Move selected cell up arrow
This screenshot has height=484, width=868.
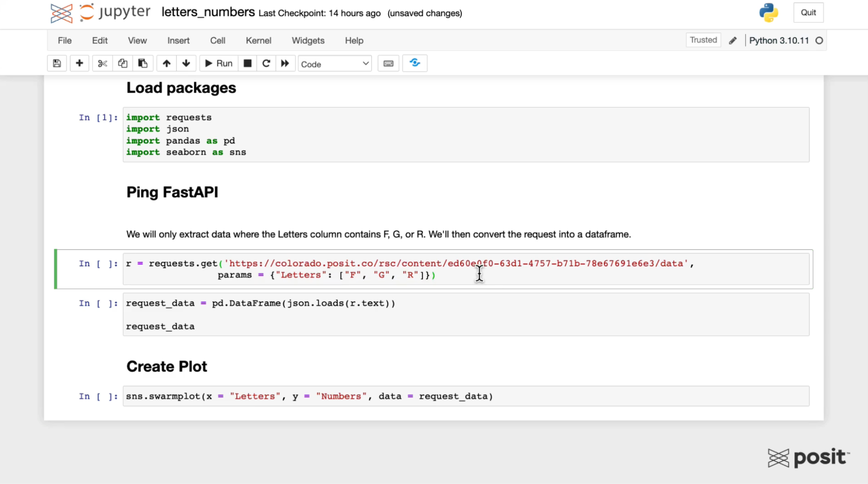[166, 63]
